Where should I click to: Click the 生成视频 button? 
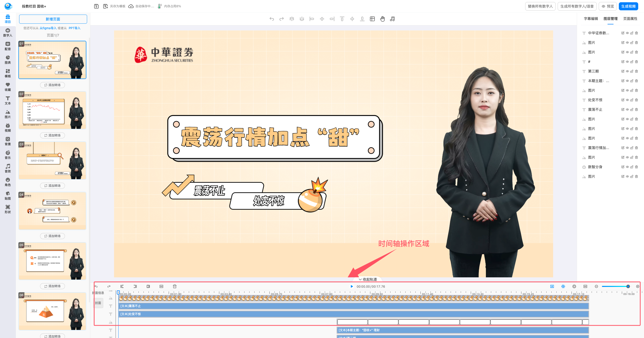628,6
